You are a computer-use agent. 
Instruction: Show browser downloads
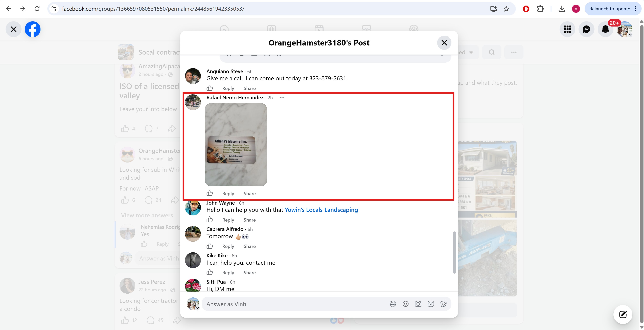pos(562,9)
